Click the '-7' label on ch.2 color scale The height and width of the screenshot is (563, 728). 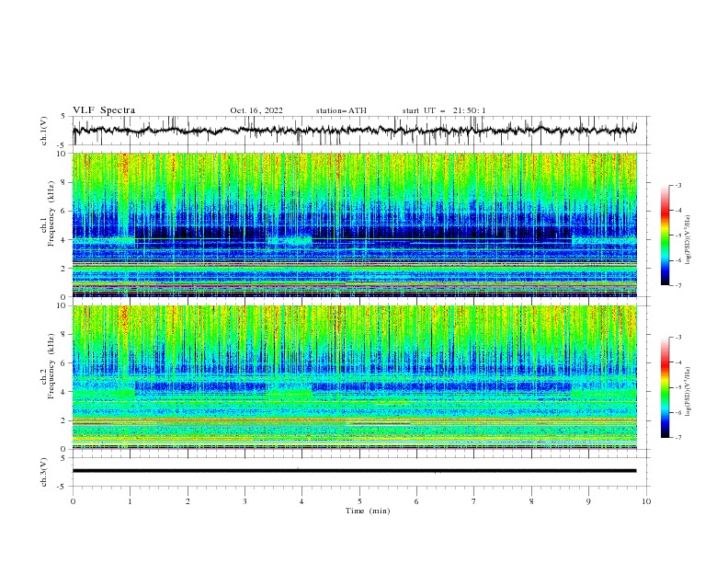point(677,438)
